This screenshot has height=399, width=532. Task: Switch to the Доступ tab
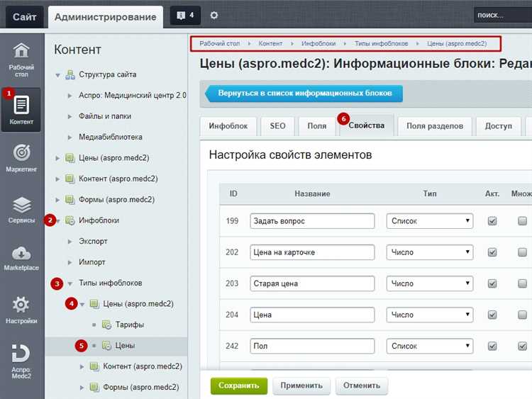click(x=499, y=126)
